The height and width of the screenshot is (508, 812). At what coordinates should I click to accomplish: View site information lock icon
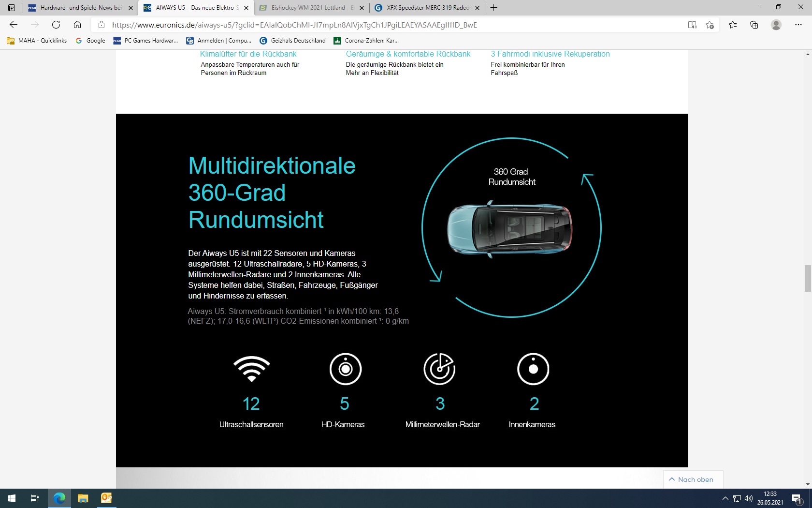coord(101,25)
